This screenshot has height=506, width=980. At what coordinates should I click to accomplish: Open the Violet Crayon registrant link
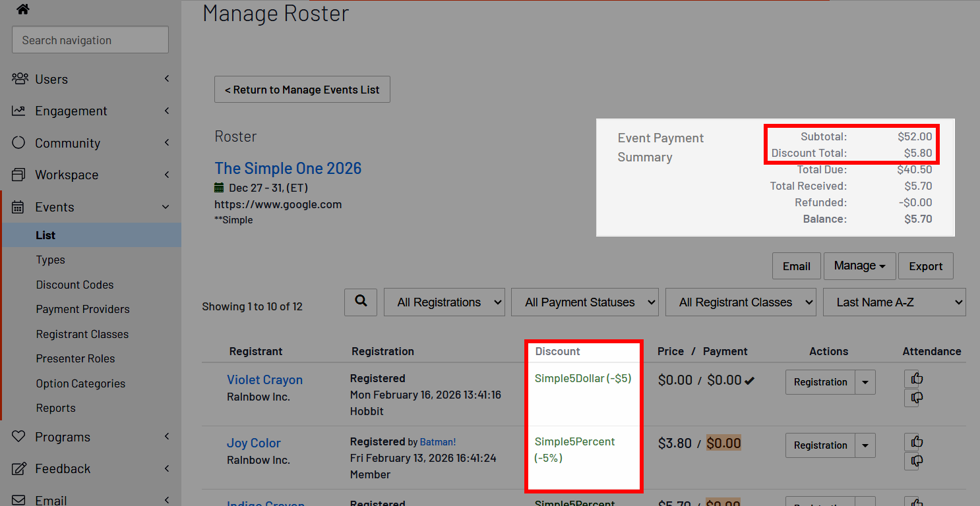[264, 379]
